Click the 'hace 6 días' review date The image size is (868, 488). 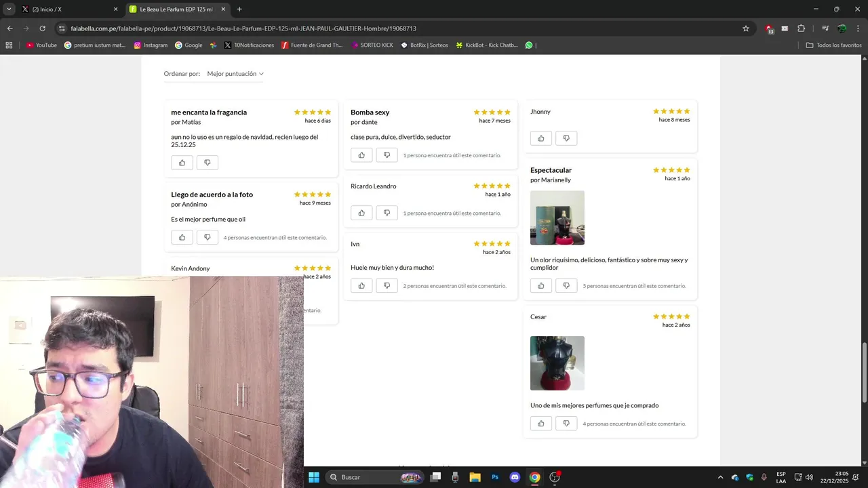(317, 121)
